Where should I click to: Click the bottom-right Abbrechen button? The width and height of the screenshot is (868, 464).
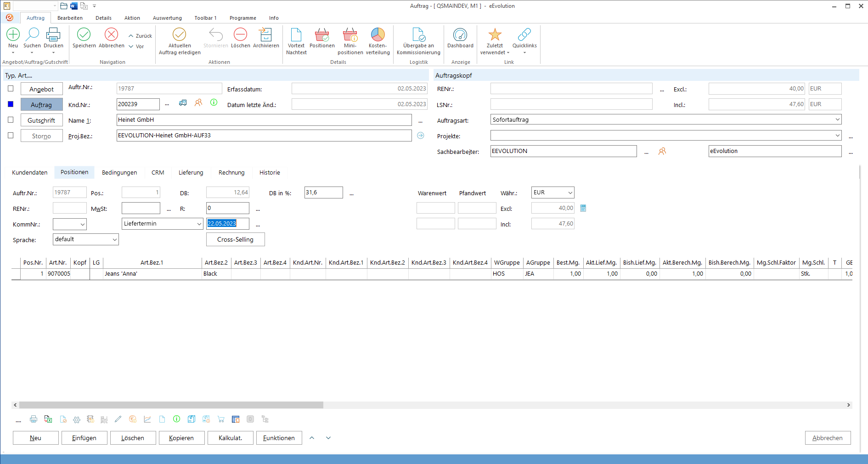pos(828,438)
